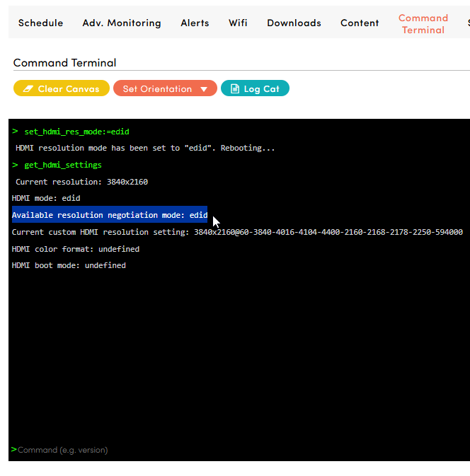
Task: Click the eraser icon on Clear Canvas
Action: pos(28,89)
